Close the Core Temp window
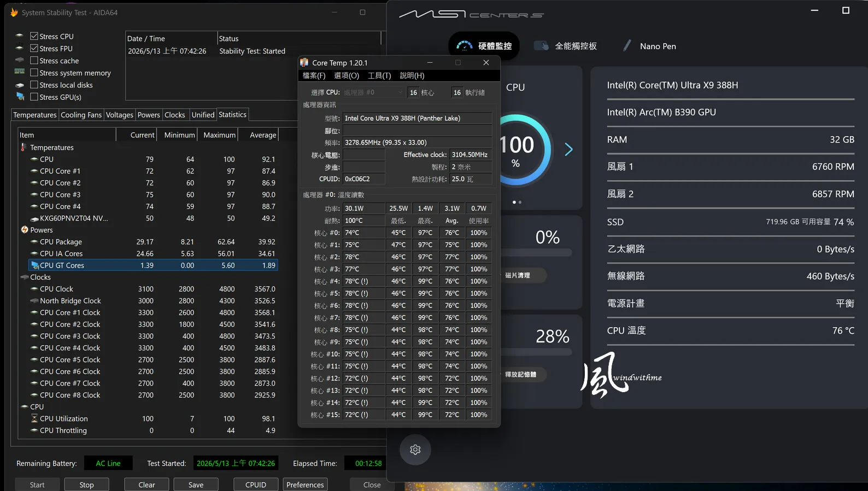 pyautogui.click(x=486, y=62)
